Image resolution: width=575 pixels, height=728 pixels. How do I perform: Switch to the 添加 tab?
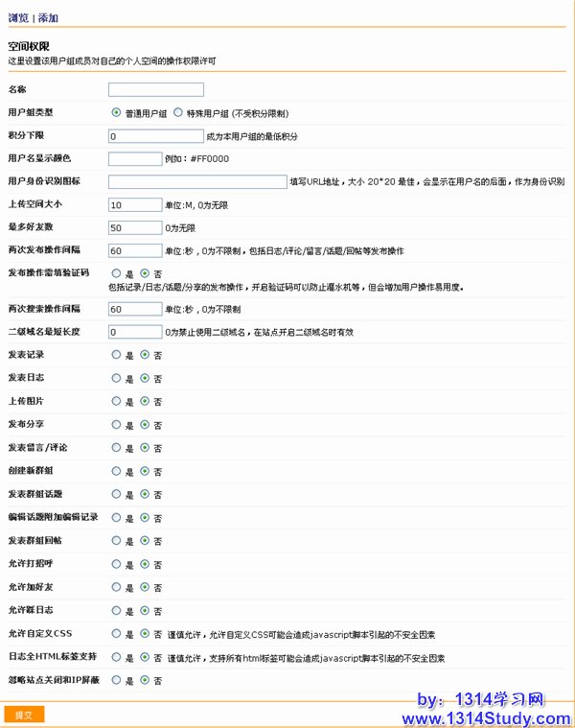coord(48,17)
